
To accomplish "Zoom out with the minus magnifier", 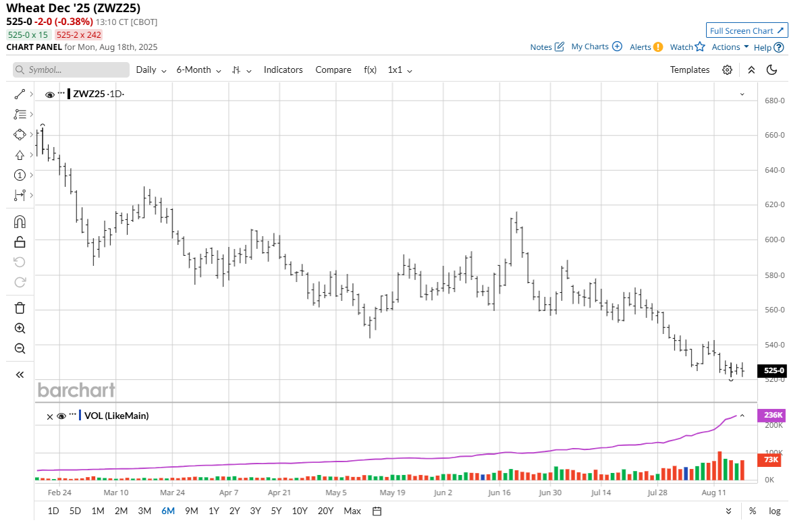I will [20, 348].
